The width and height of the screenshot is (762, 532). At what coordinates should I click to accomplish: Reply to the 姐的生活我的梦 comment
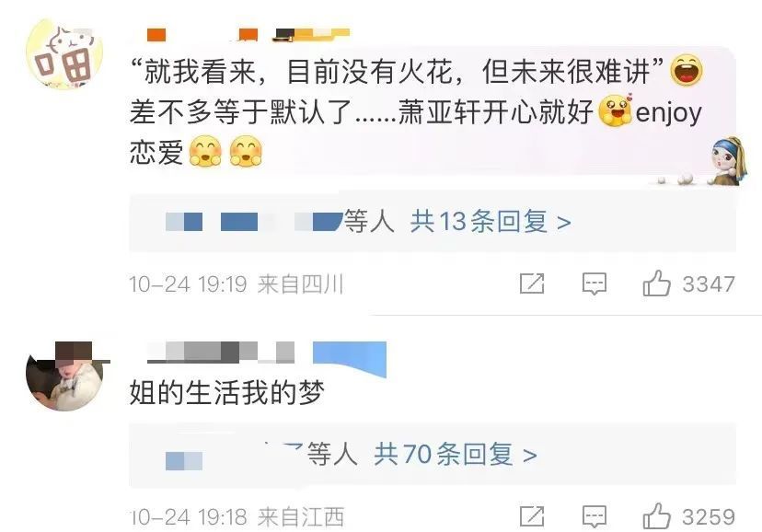coord(595,517)
